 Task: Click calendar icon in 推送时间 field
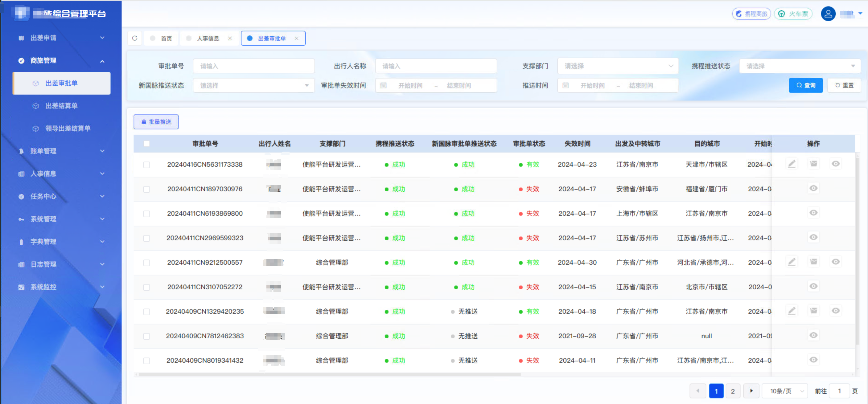tap(566, 85)
